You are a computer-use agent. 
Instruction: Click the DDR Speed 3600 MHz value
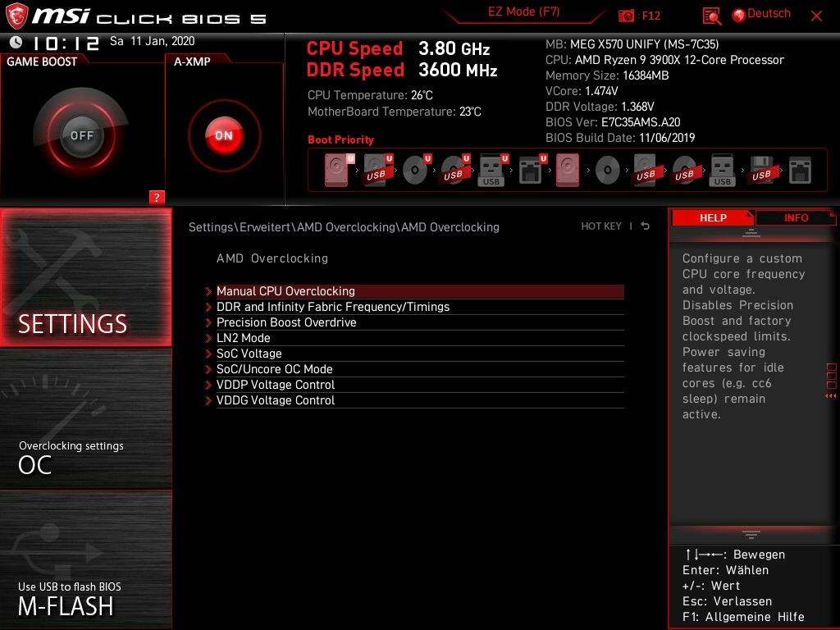pos(458,71)
